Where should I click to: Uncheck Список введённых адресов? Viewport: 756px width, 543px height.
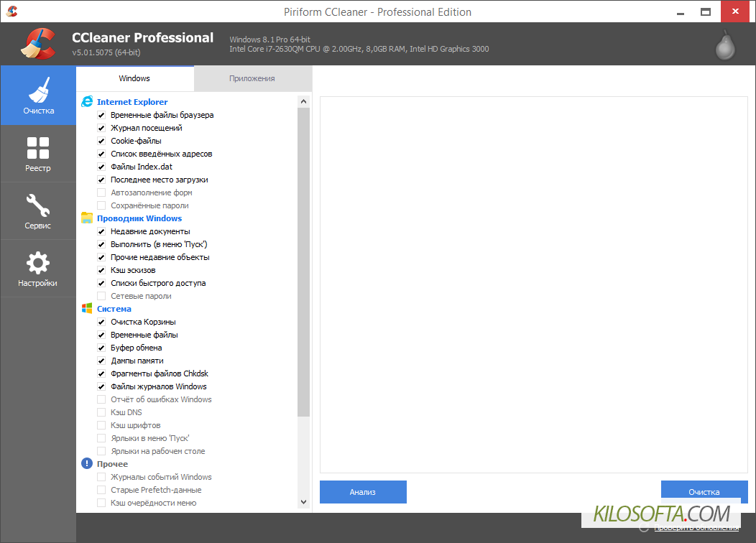click(x=101, y=154)
